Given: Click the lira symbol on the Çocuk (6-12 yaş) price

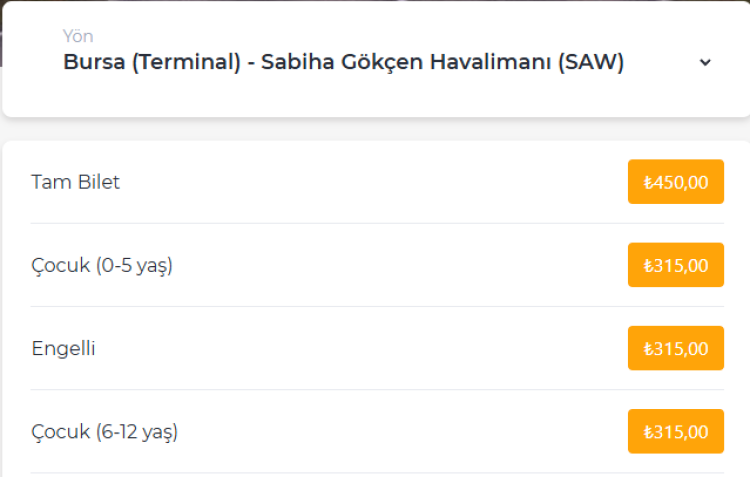Looking at the screenshot, I should 648,432.
